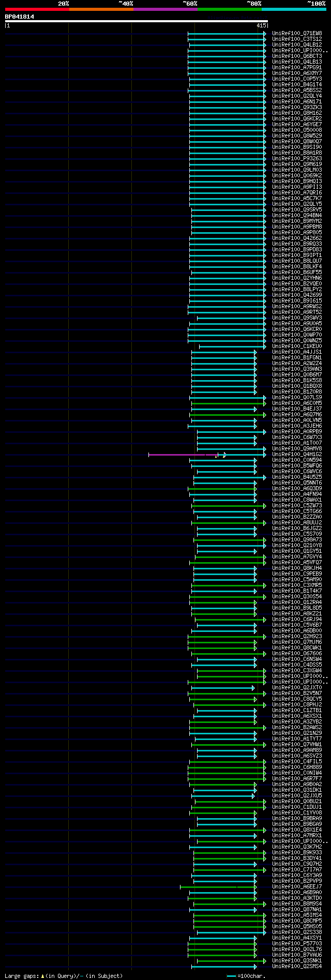Click the long green alignment bar of UniRef100_A6EEJ7
The image size is (331, 980).
(218, 887)
